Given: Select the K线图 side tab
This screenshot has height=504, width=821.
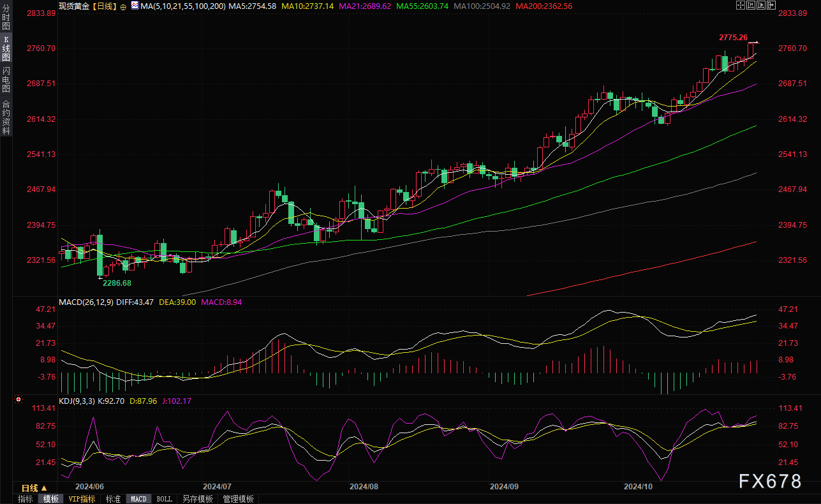Looking at the screenshot, I should [x=6, y=48].
